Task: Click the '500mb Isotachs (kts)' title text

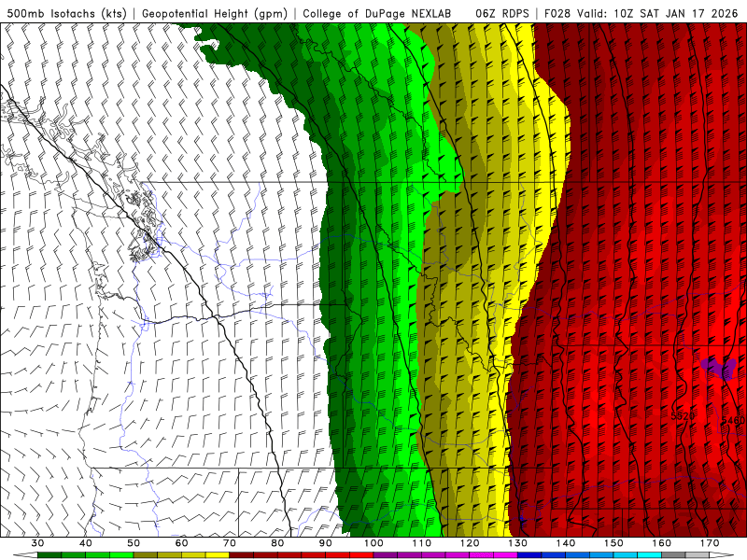Action: (66, 13)
